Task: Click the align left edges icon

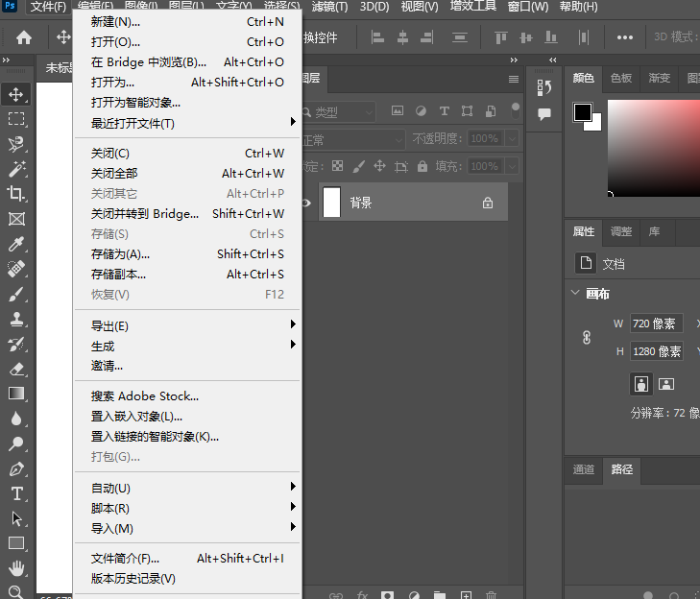Action: point(377,37)
